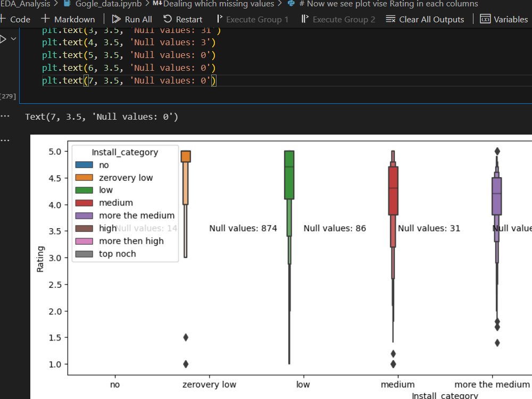Click Execute Group 2
532x399 pixels.
coord(338,19)
